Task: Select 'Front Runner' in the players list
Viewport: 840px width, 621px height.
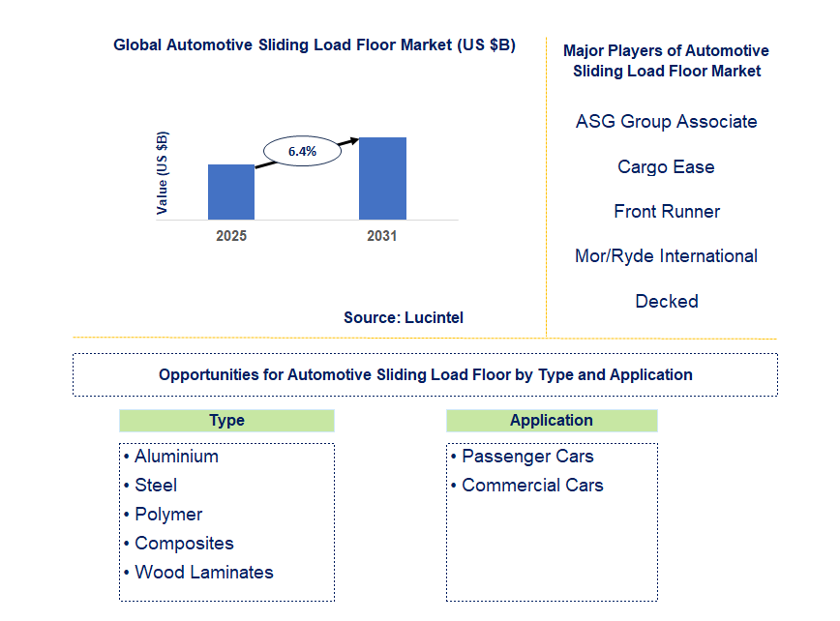Action: 667,212
